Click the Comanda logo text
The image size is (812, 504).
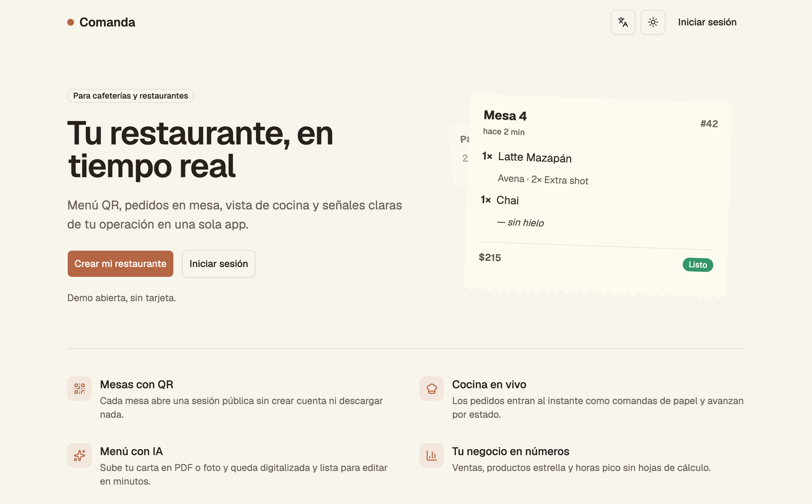click(107, 22)
